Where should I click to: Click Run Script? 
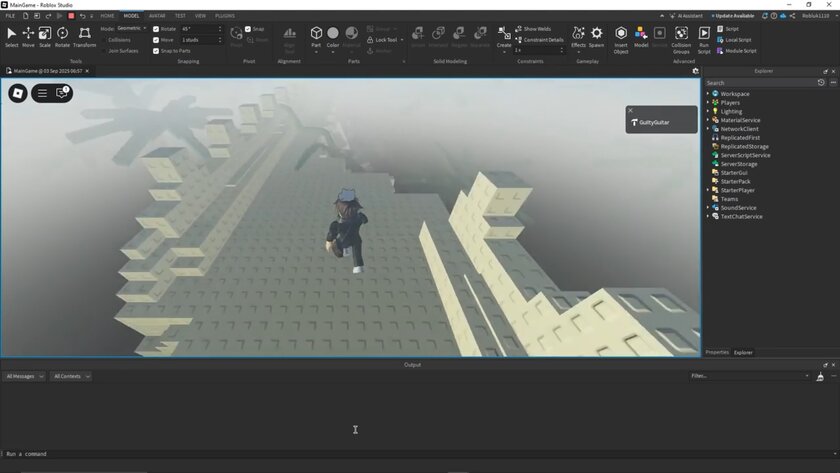tap(704, 40)
